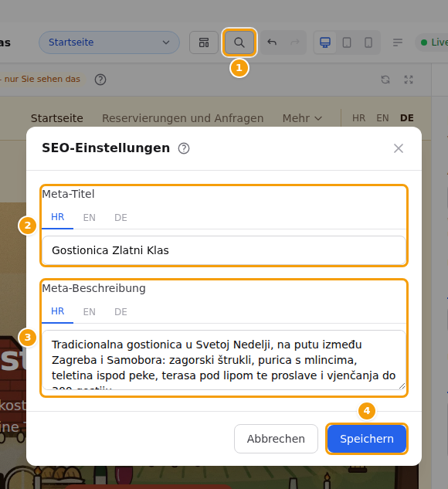Switch site language to EN
This screenshot has height=489, width=448.
click(x=382, y=118)
